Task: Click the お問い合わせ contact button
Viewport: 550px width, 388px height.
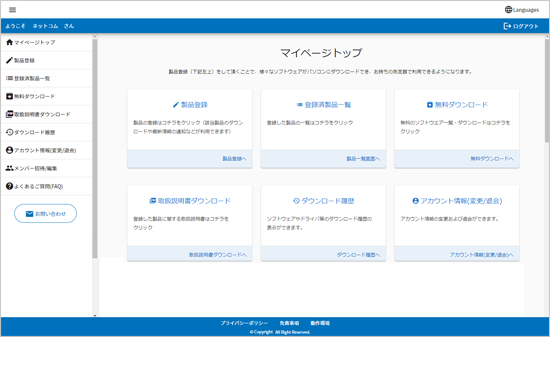Action: (x=45, y=214)
